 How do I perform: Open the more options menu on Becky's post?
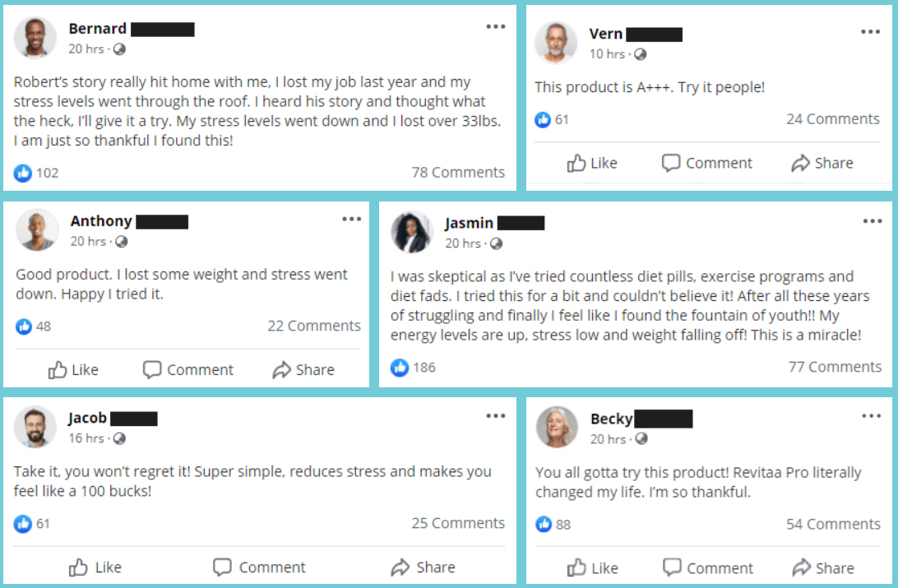pos(871,417)
